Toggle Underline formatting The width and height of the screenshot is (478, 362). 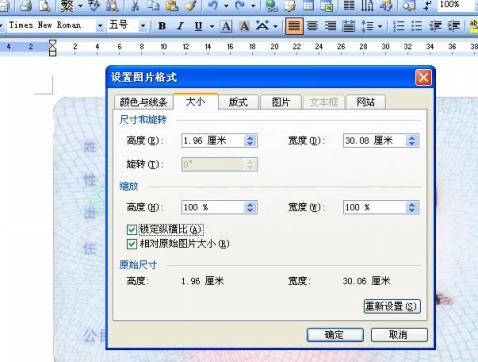pos(199,26)
